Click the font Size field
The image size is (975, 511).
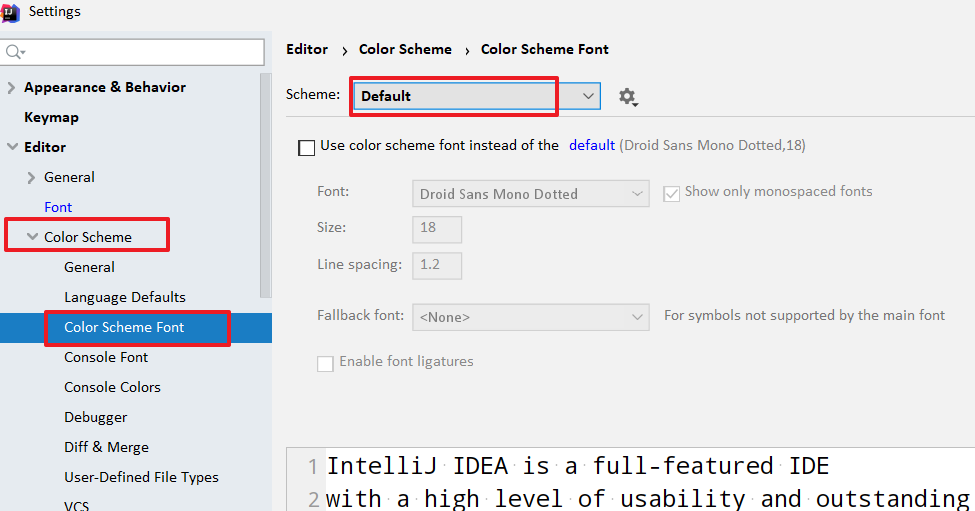[x=437, y=228]
